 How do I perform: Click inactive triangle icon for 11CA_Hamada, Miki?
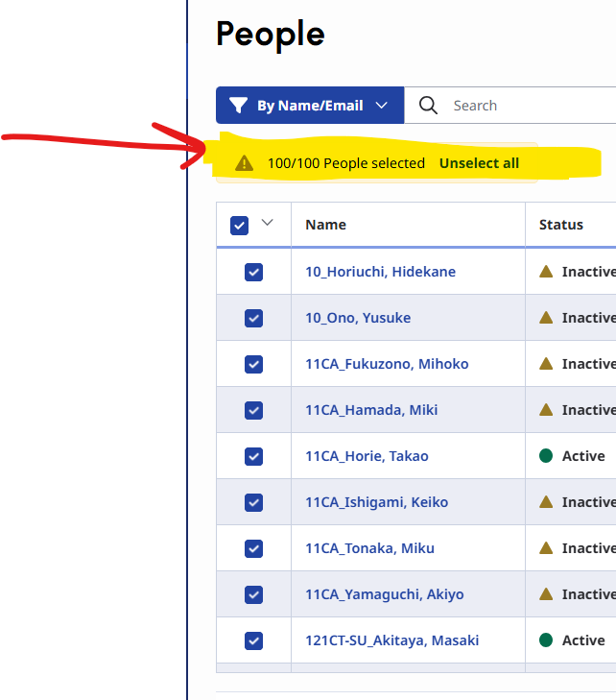[x=546, y=409]
